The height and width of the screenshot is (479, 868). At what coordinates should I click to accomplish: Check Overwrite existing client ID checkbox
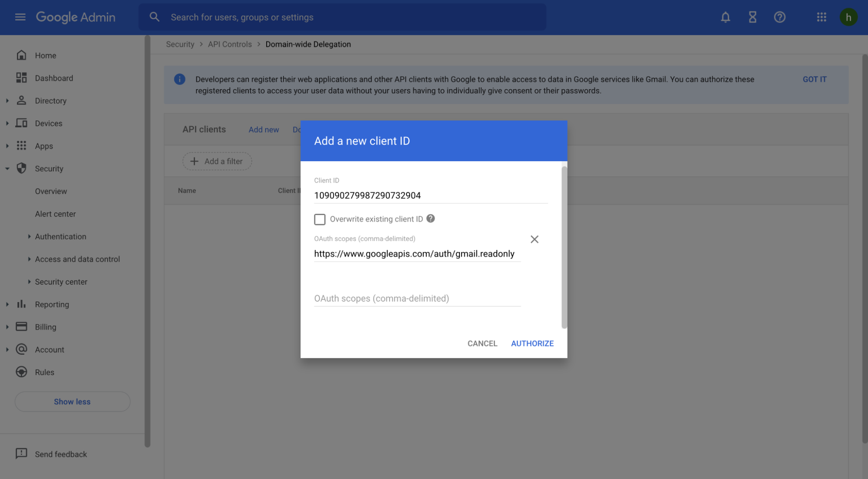tap(320, 219)
